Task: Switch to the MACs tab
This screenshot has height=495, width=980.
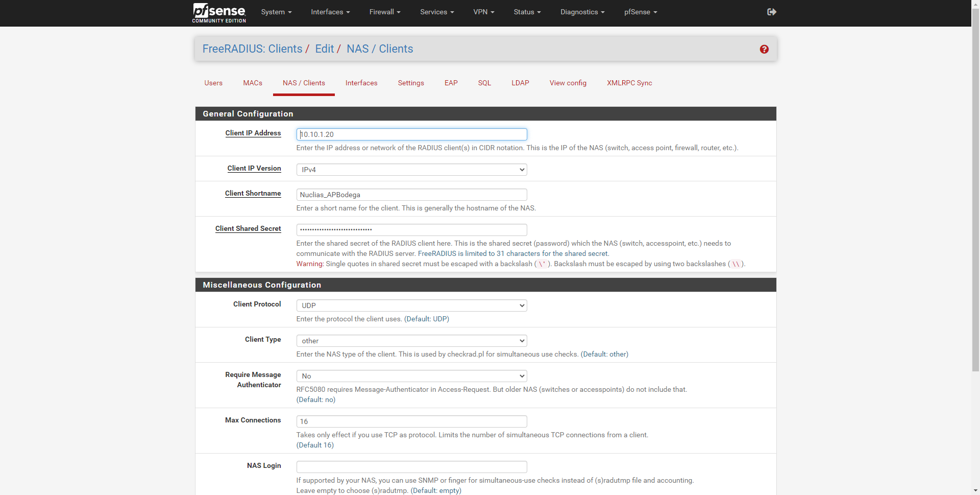Action: (x=253, y=83)
